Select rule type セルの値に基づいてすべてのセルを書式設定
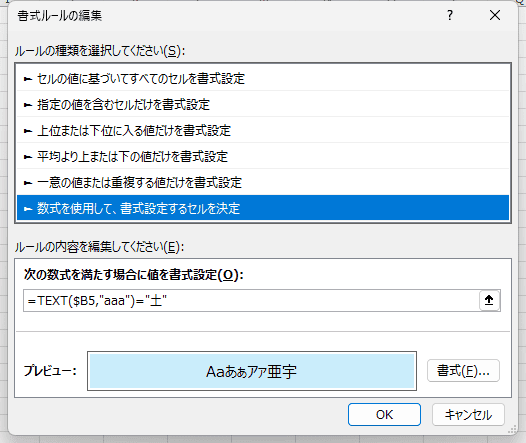This screenshot has width=526, height=443. 263,79
